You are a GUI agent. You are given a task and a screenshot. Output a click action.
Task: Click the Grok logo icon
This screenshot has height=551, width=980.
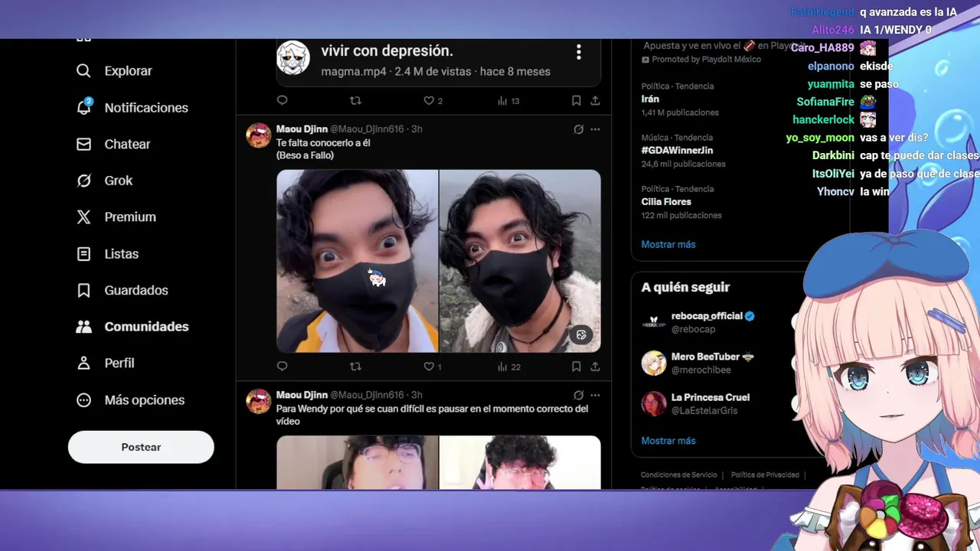(x=83, y=181)
